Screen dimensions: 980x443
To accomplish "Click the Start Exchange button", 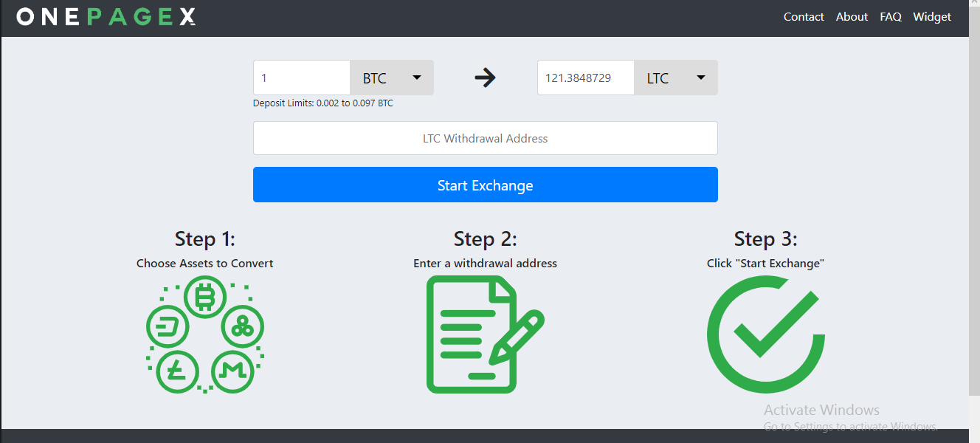I will point(486,185).
